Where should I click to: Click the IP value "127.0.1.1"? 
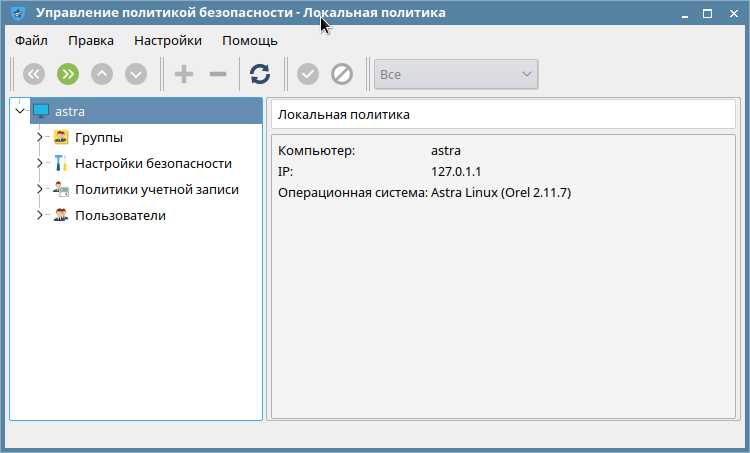(x=456, y=171)
